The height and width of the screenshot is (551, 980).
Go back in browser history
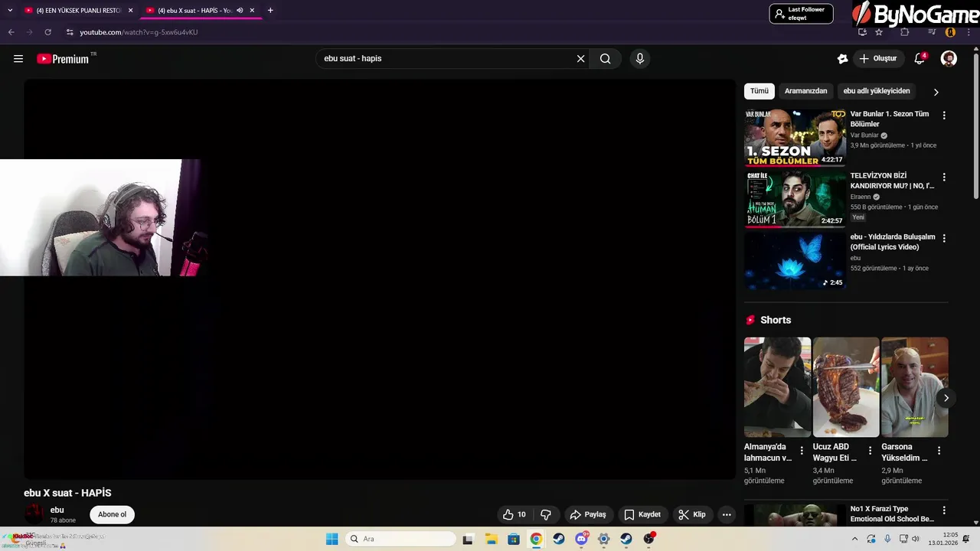11,32
